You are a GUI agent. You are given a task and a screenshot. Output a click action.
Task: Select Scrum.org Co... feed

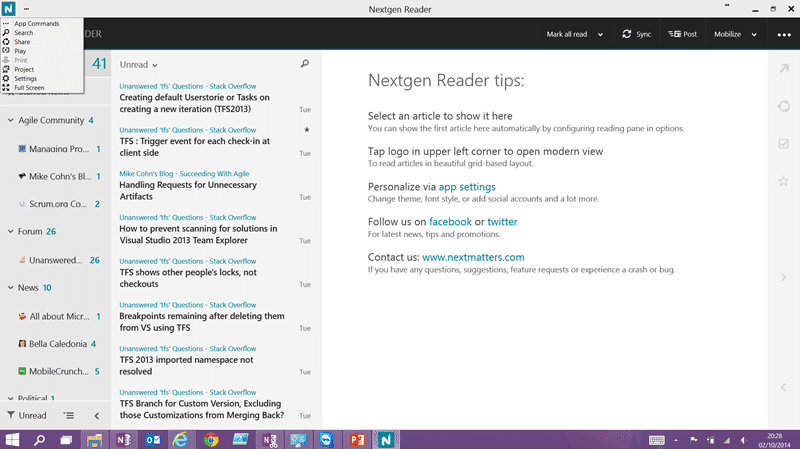[59, 204]
